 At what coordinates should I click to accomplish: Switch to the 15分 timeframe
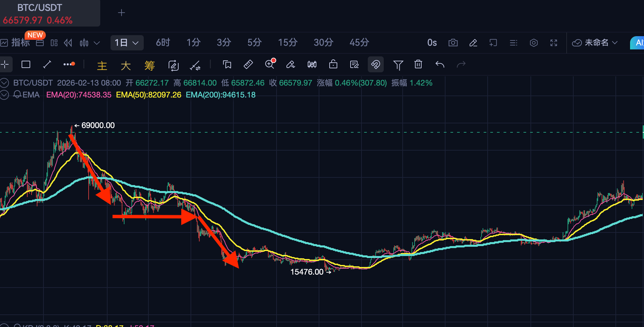tap(287, 42)
